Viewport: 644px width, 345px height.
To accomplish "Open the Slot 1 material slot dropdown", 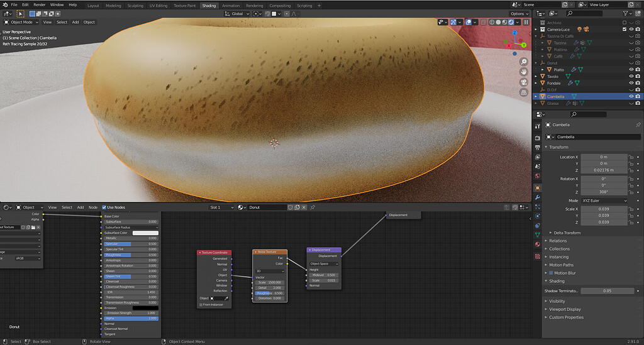I will (x=222, y=207).
